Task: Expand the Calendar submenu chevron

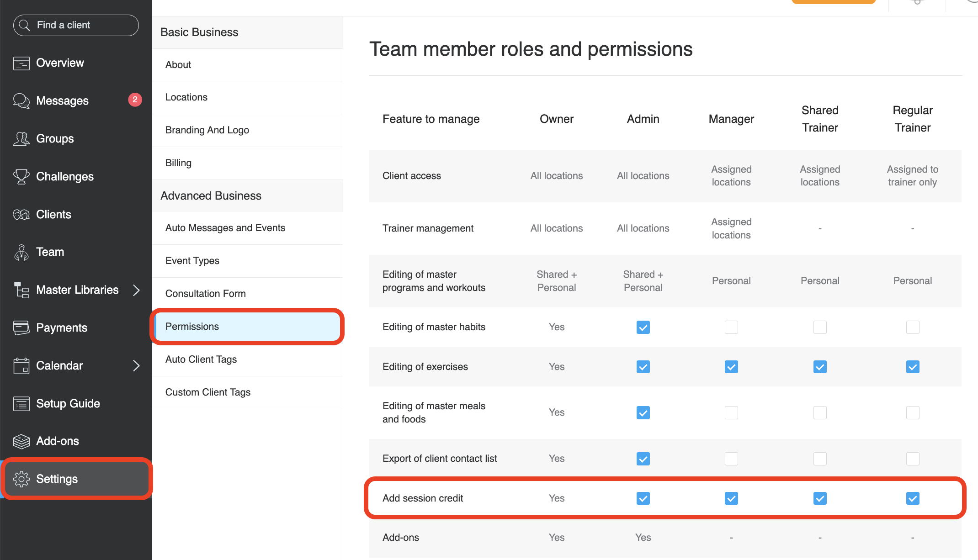Action: click(x=136, y=366)
